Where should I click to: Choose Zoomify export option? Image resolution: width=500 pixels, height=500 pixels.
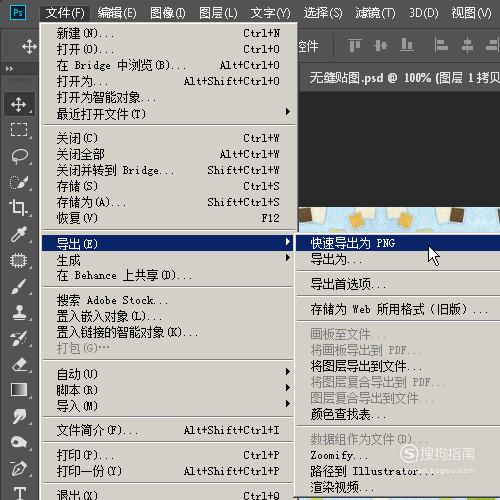398,455
